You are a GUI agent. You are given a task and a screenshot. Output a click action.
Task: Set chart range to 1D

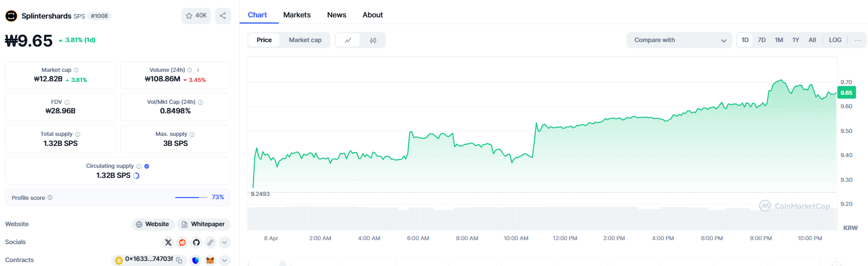pyautogui.click(x=745, y=40)
